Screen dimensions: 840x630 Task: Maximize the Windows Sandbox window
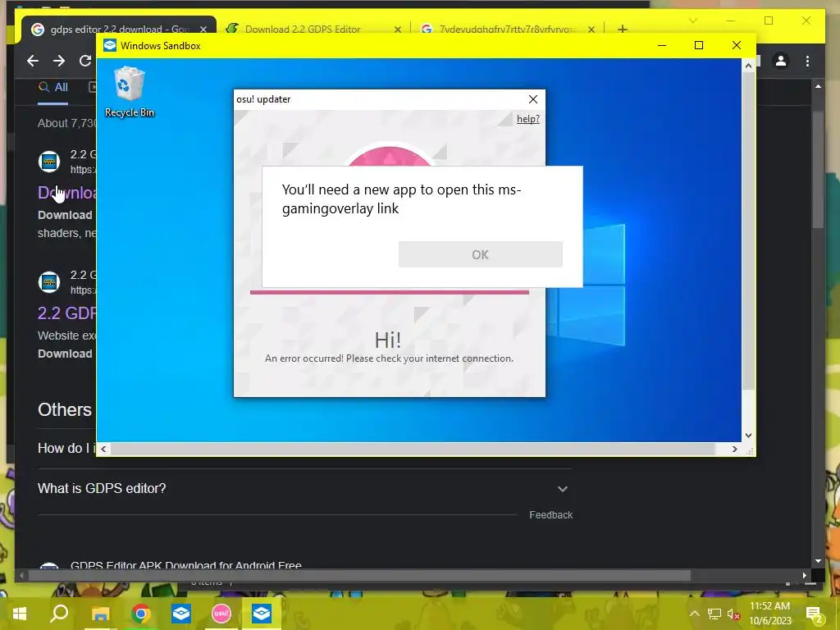tap(699, 45)
